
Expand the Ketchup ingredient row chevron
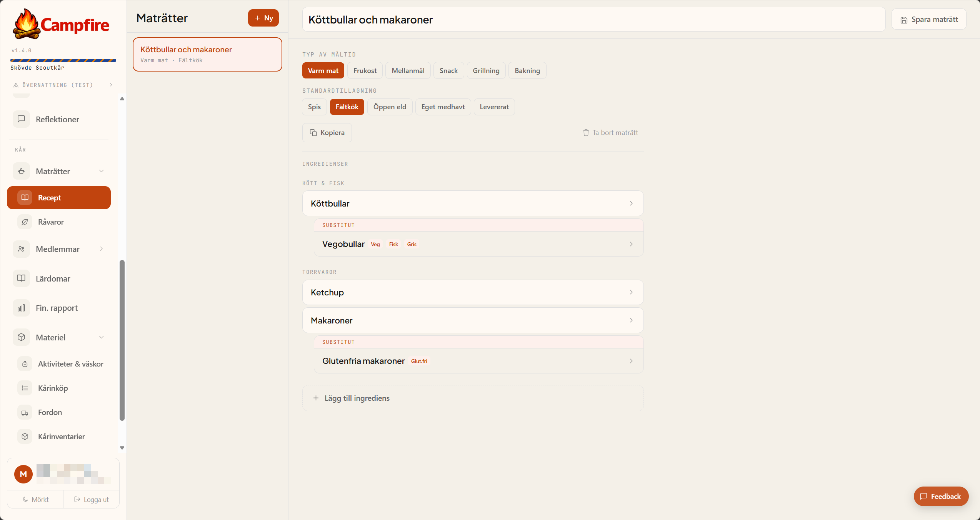pyautogui.click(x=631, y=292)
